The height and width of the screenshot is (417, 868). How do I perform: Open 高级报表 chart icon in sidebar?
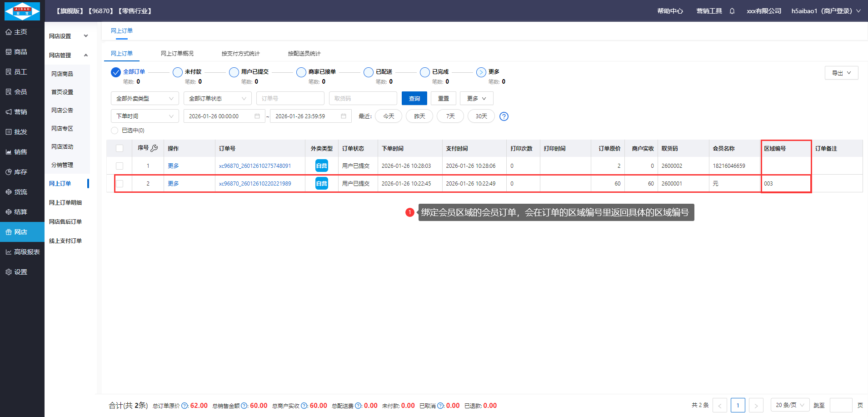[9, 252]
